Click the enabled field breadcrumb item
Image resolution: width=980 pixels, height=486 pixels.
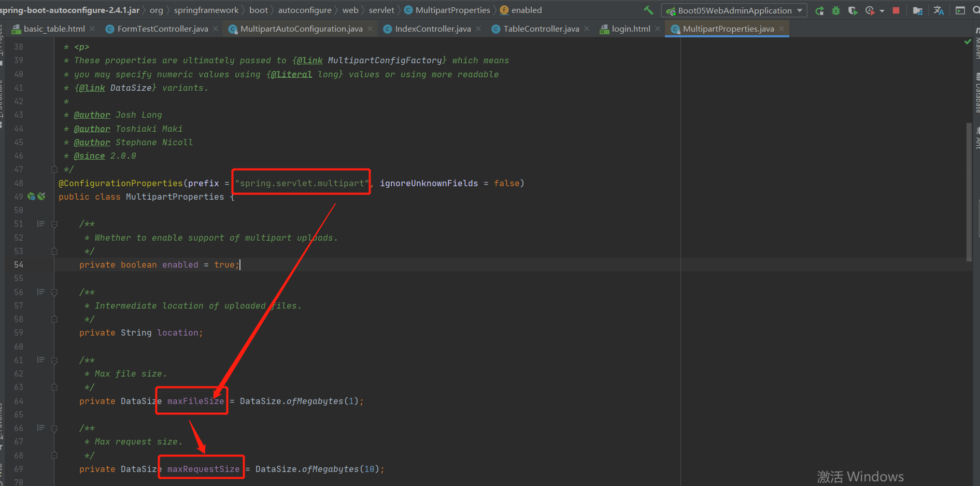click(521, 10)
